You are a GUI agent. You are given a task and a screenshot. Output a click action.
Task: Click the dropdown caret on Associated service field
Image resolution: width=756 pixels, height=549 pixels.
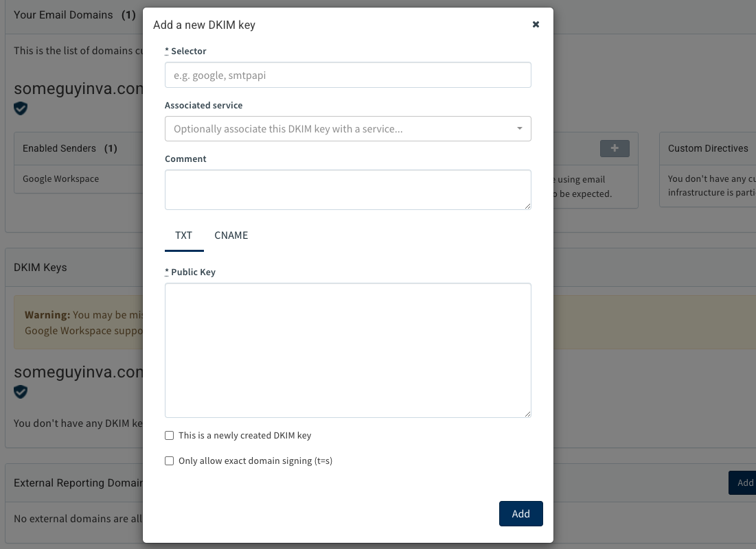tap(520, 128)
